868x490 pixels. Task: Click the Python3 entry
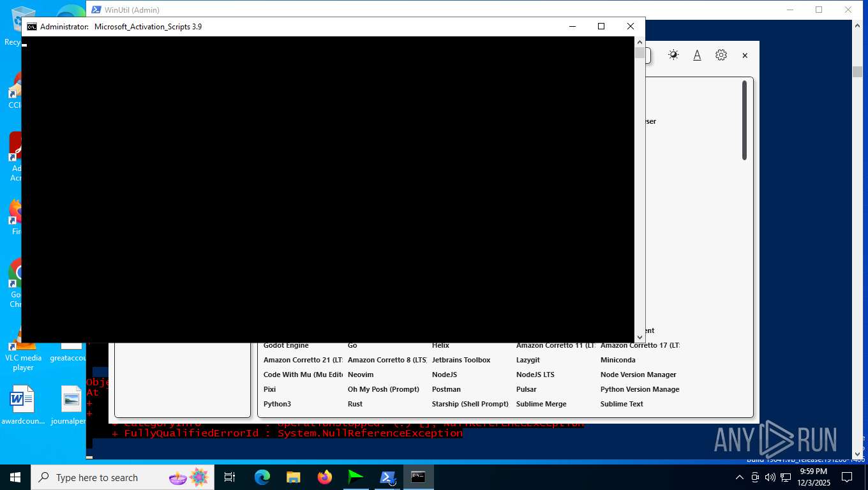277,404
